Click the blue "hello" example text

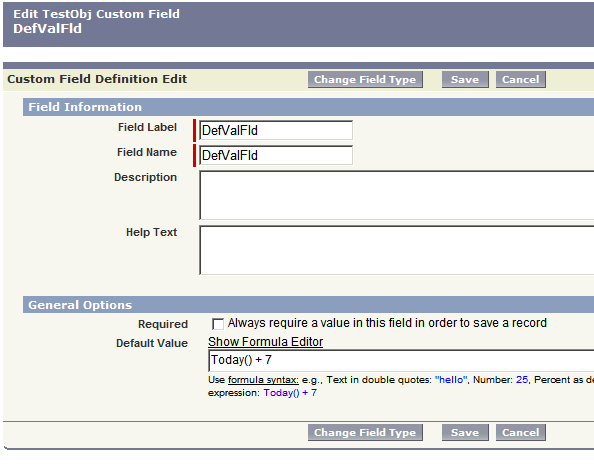coord(451,380)
